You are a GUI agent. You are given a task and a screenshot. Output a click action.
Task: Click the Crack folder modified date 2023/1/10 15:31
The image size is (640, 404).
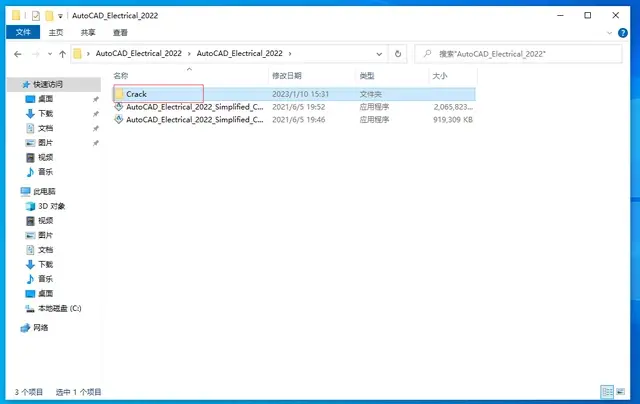coord(300,94)
